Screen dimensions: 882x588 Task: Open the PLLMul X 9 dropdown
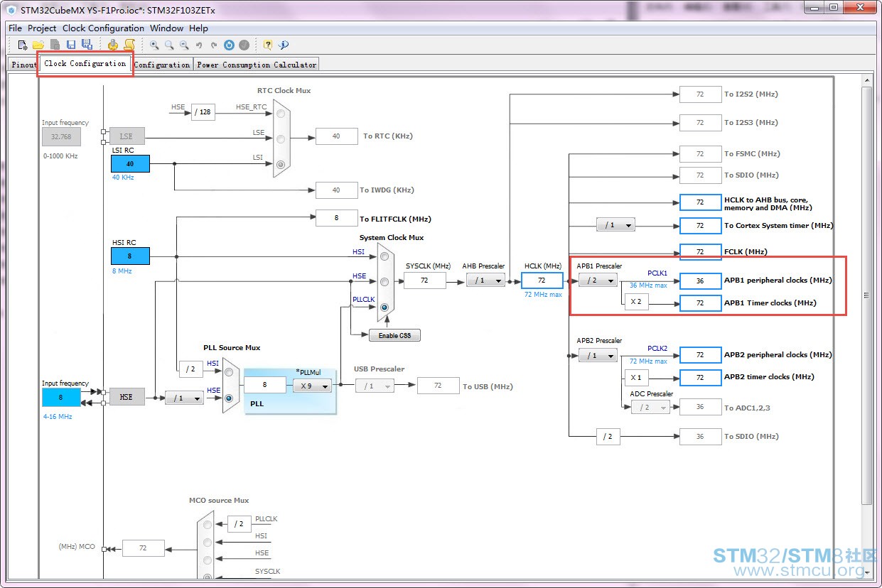[x=312, y=386]
